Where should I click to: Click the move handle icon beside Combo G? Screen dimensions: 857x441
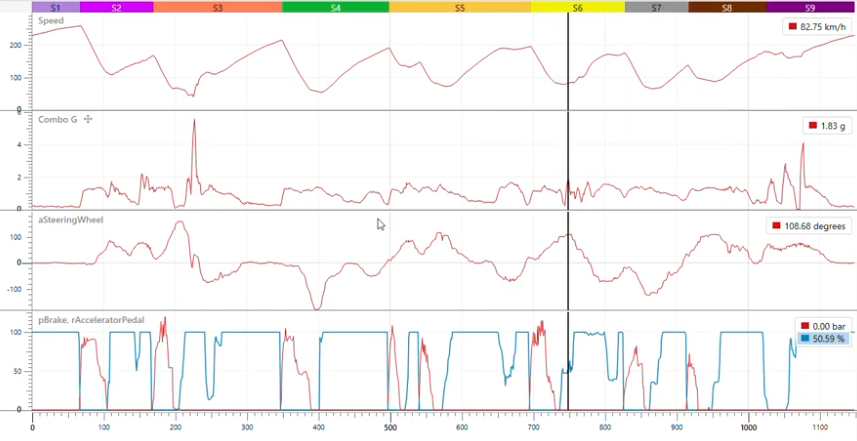[x=88, y=120]
